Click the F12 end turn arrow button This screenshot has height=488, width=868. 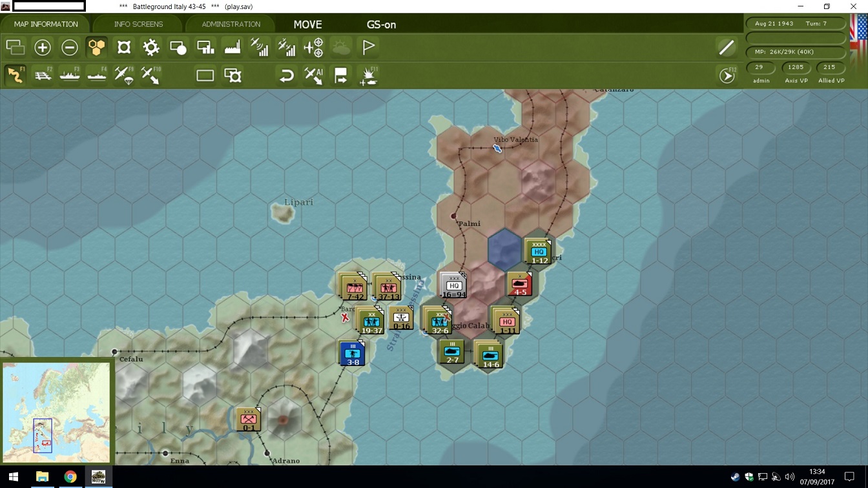pyautogui.click(x=727, y=76)
